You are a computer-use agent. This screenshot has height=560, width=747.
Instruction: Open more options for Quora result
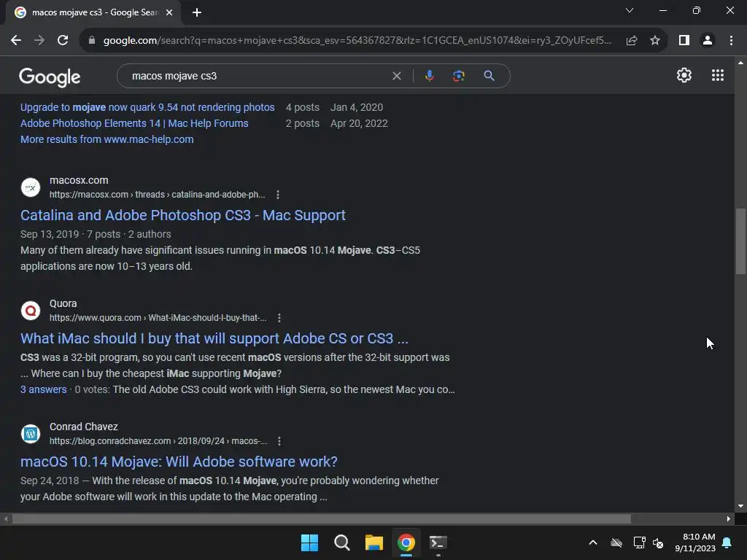click(279, 318)
